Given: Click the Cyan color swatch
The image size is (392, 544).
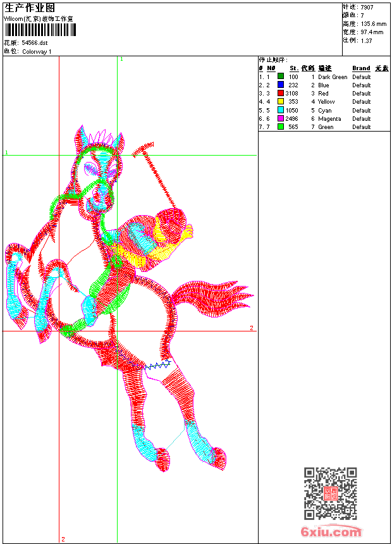Looking at the screenshot, I should (x=281, y=110).
